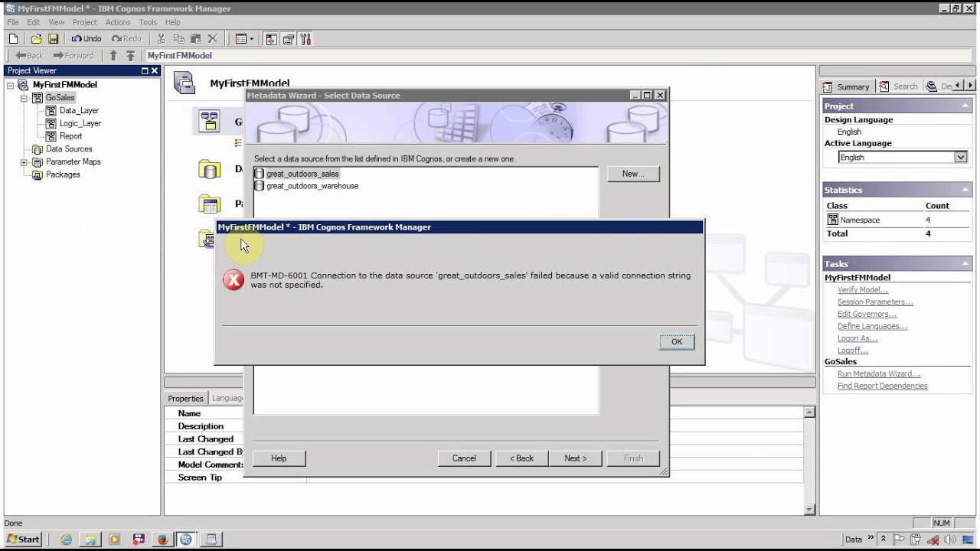Open the File menu

point(12,22)
